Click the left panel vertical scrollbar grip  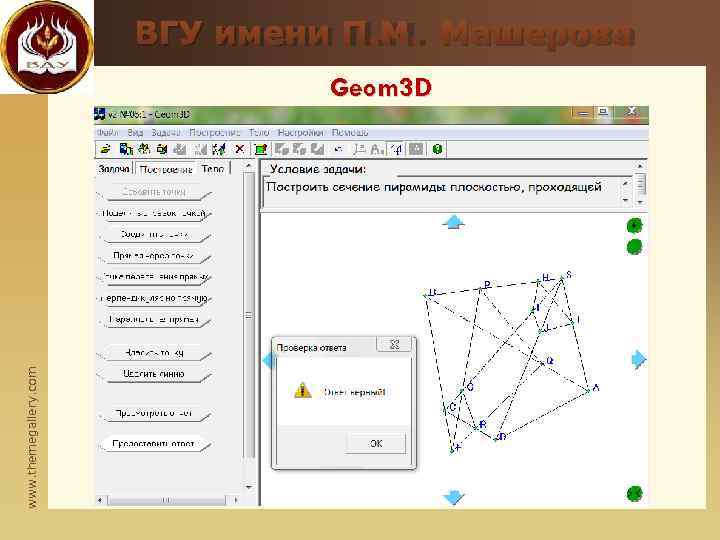(x=248, y=316)
